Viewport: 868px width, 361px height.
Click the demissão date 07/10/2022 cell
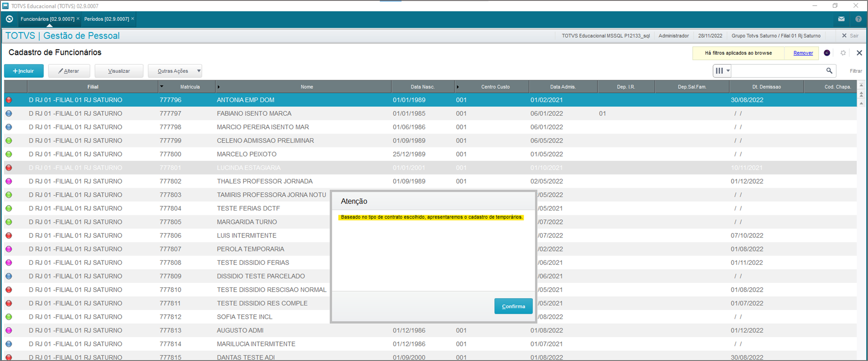tap(747, 236)
